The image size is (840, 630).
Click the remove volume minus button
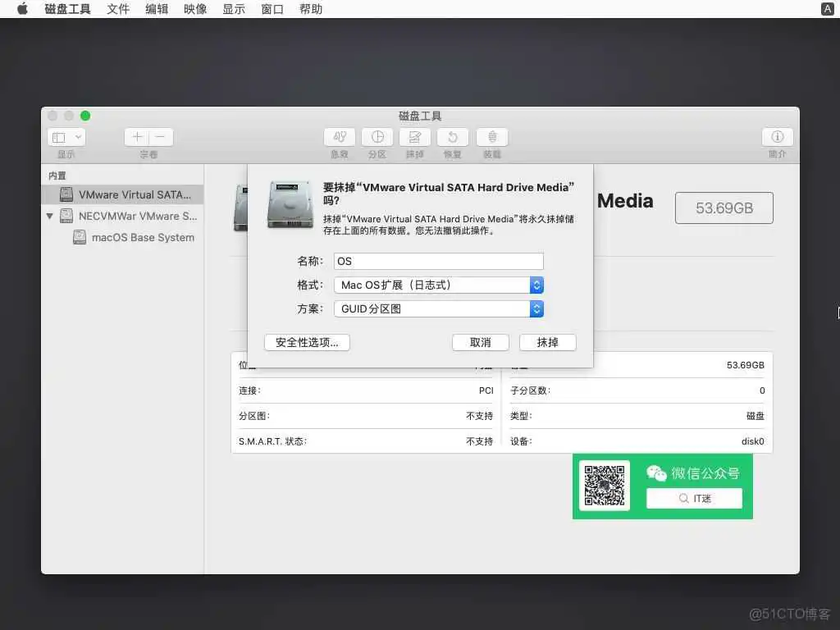pyautogui.click(x=161, y=137)
